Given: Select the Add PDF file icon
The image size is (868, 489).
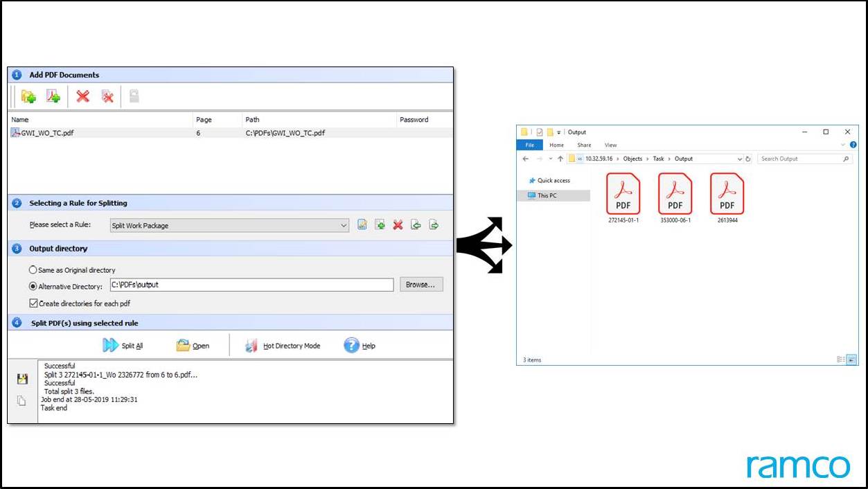Looking at the screenshot, I should point(53,96).
